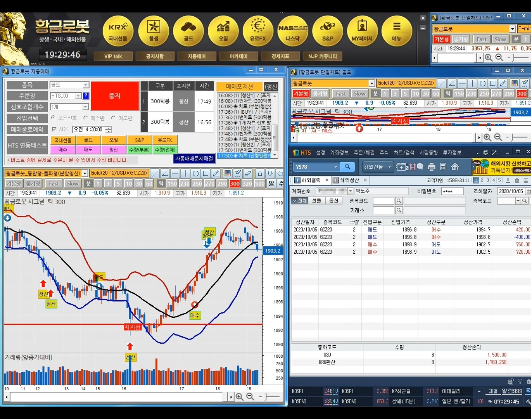The image size is (532, 419).
Task: Zoom out the 자동매매 chart with magnifier minus
Action: pyautogui.click(x=250, y=396)
